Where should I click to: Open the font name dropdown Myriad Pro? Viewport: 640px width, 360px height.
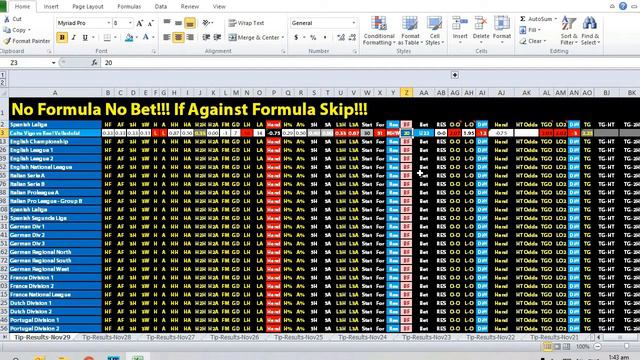(x=109, y=23)
